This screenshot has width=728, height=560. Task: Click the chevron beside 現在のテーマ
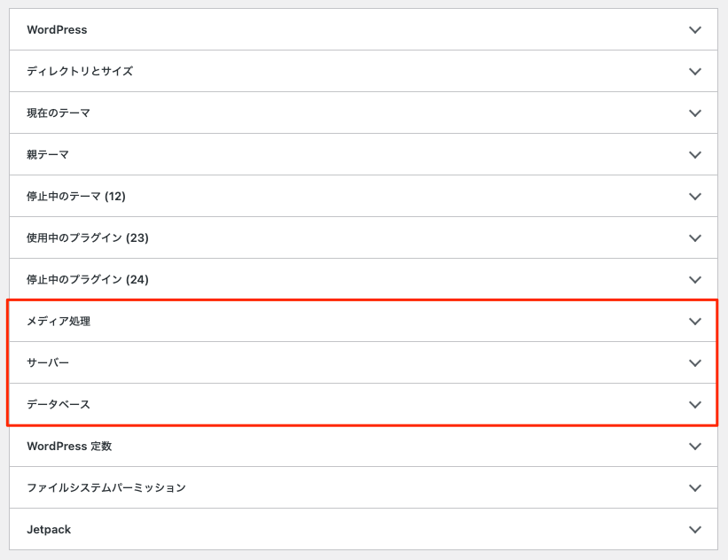click(695, 113)
